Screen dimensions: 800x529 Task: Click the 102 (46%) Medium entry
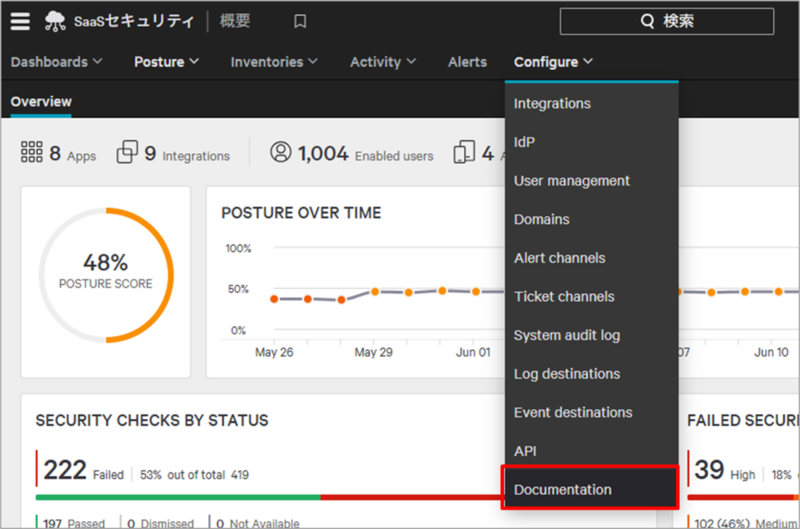[x=747, y=523]
